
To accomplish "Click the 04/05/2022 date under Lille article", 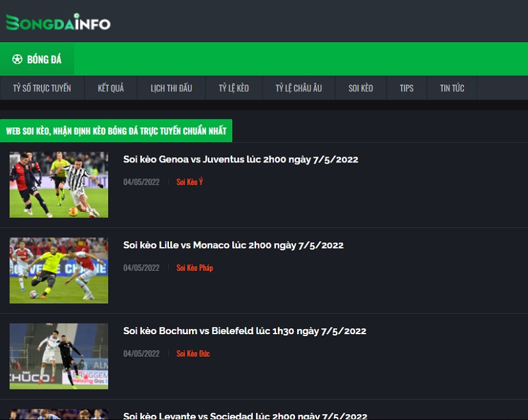I will click(141, 267).
